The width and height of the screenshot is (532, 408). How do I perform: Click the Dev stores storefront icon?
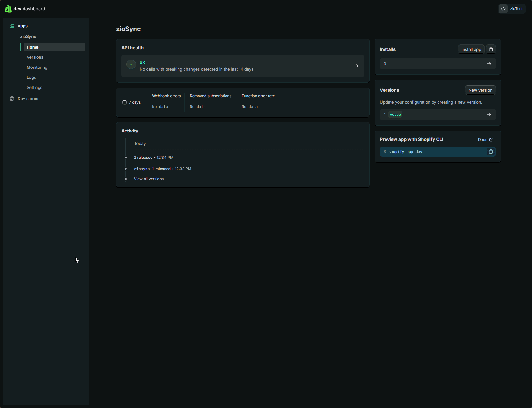(12, 99)
